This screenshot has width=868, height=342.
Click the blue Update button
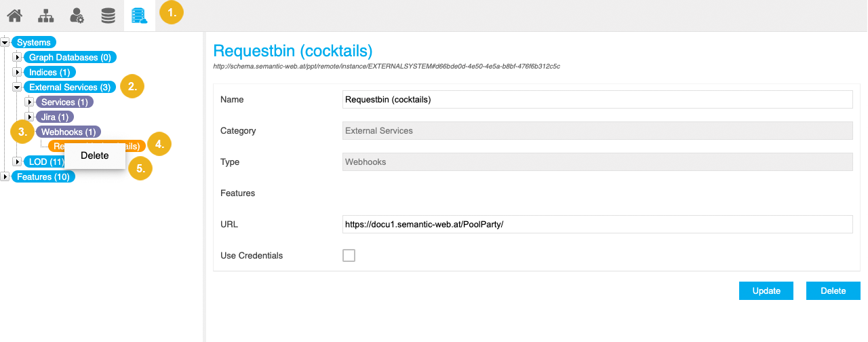click(x=766, y=290)
